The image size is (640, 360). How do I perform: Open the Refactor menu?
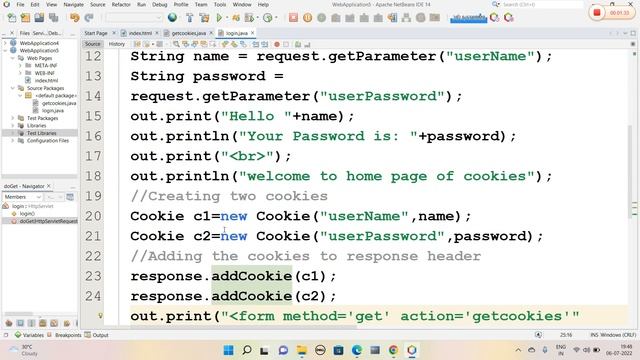121,4
